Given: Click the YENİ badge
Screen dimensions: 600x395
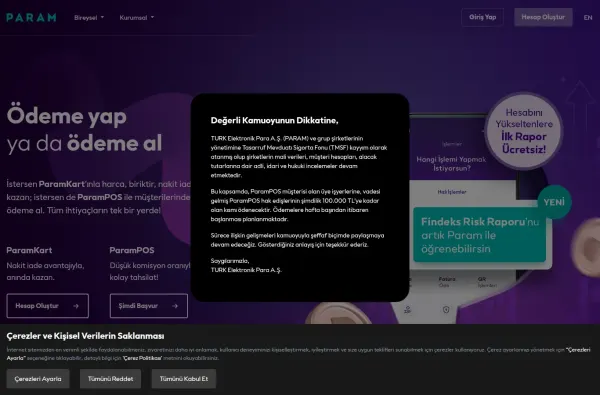Looking at the screenshot, I should (554, 202).
